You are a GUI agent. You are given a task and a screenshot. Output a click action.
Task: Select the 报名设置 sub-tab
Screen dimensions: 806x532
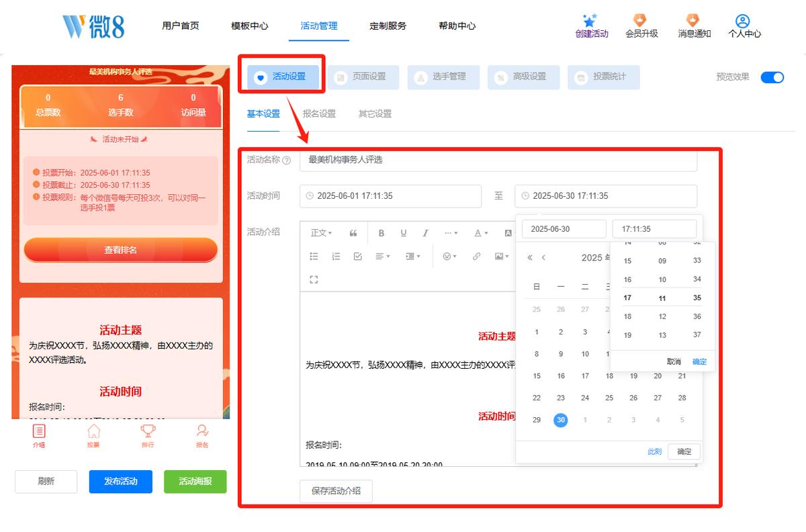[319, 114]
